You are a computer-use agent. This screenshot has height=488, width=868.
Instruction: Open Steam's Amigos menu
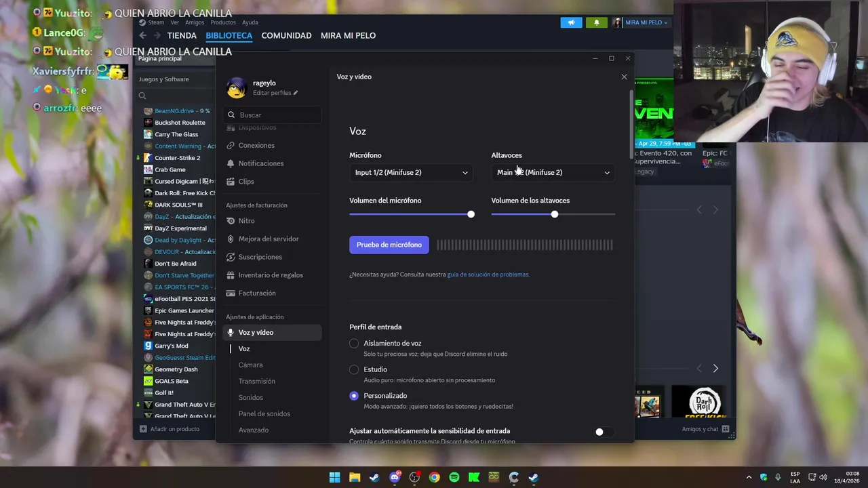(x=195, y=22)
